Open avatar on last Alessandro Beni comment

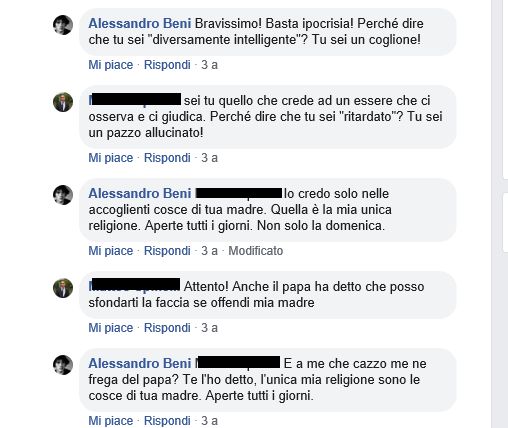pyautogui.click(x=63, y=365)
